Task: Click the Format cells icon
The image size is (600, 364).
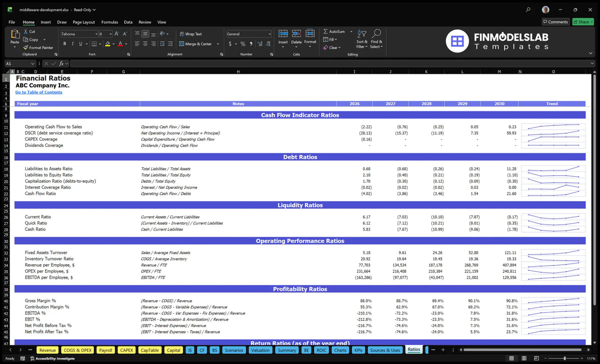Action: pyautogui.click(x=310, y=34)
